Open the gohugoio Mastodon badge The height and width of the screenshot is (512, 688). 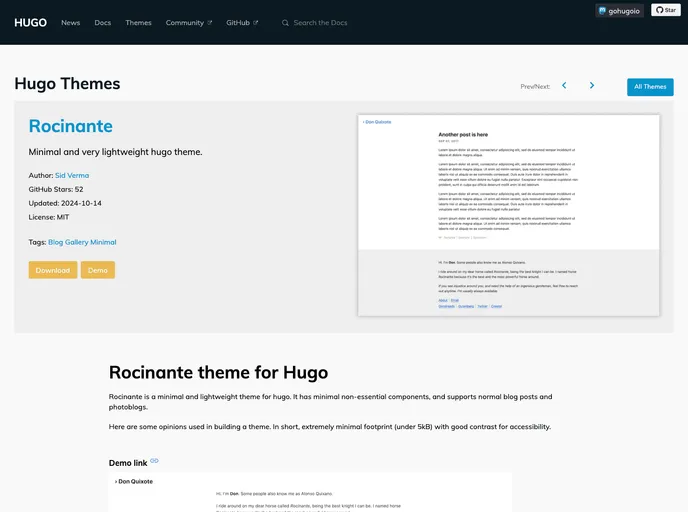tap(620, 11)
